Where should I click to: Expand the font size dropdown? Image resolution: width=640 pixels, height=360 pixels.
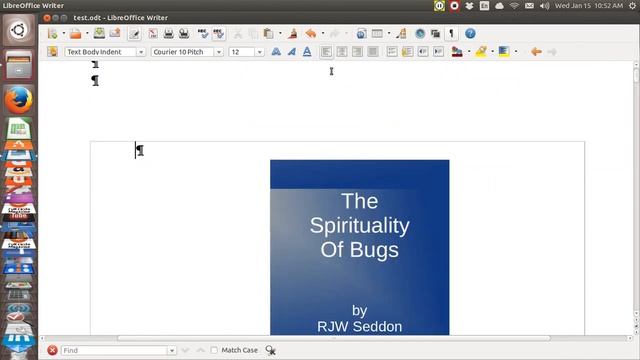[x=259, y=52]
